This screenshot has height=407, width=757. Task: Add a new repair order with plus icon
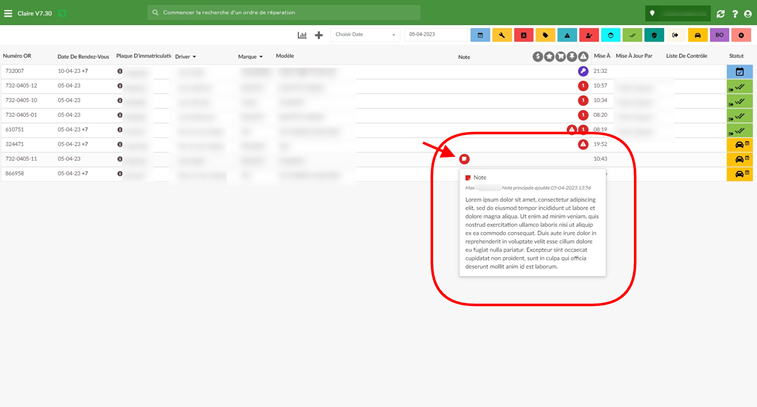click(x=319, y=35)
